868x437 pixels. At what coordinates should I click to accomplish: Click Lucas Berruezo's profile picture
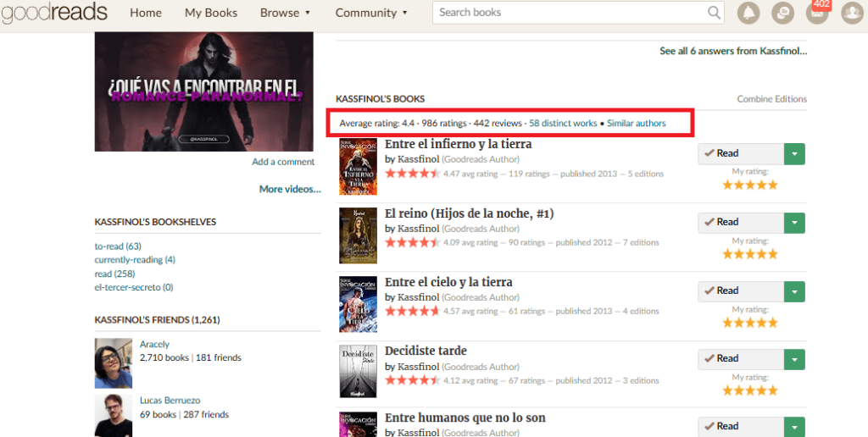[113, 415]
